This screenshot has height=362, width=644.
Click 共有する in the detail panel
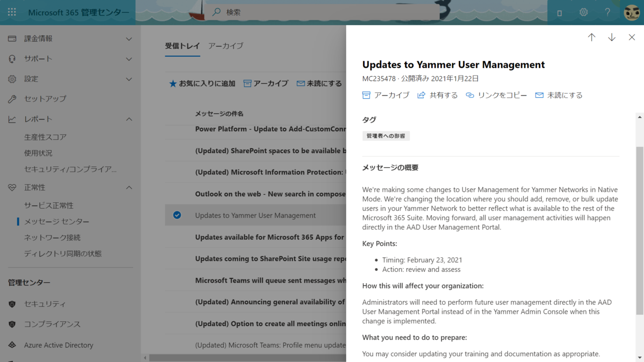437,95
